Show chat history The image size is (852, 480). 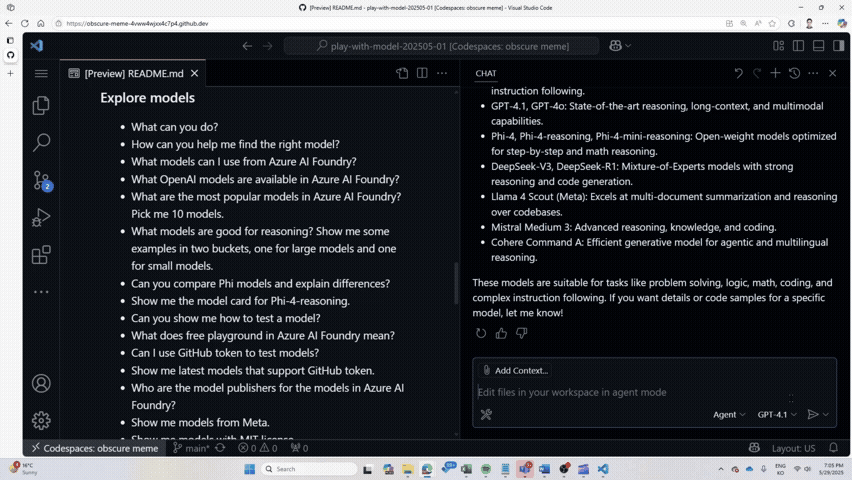pyautogui.click(x=794, y=73)
